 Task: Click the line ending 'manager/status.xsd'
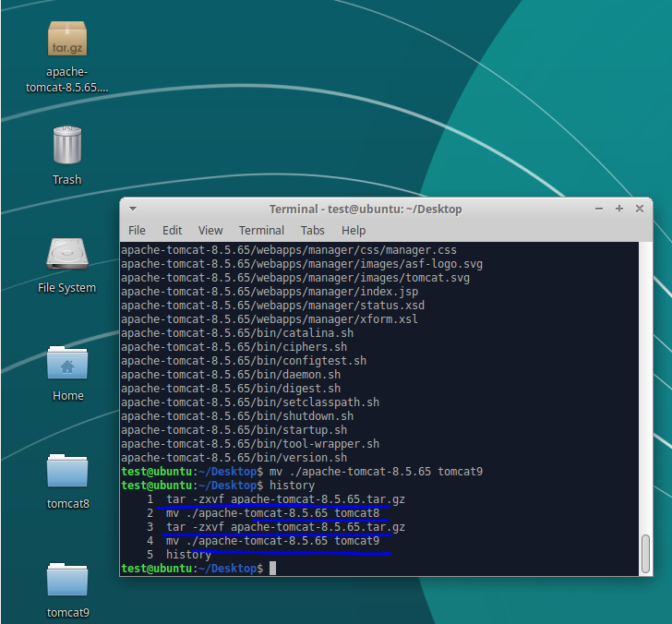point(272,306)
